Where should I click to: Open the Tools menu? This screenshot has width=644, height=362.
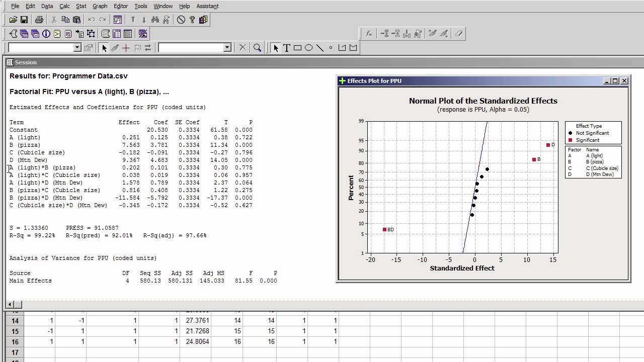tap(141, 6)
